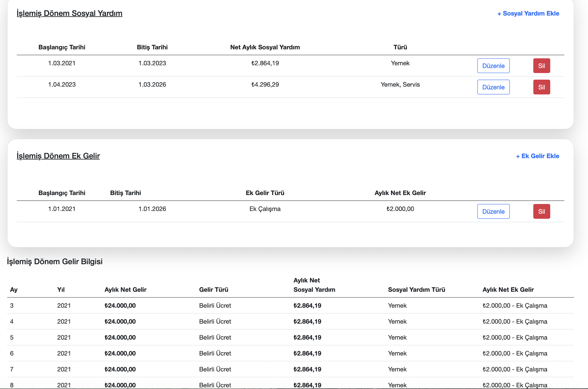This screenshot has height=389, width=588.
Task: Edit the 'Yemek, Servis' social aid row
Action: point(493,87)
